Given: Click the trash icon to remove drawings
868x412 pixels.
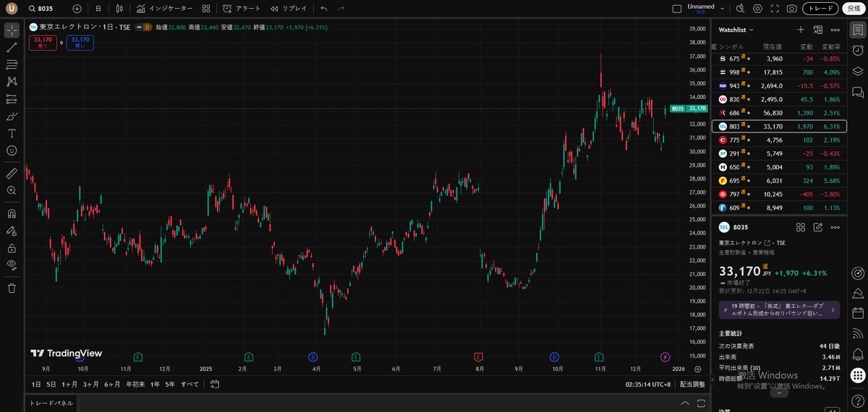Looking at the screenshot, I should click(x=12, y=288).
